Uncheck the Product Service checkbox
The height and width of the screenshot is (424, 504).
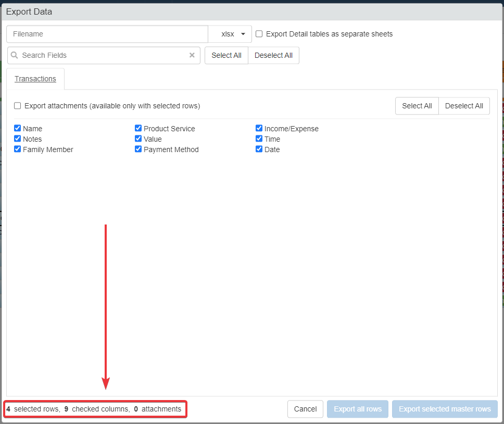tap(138, 129)
